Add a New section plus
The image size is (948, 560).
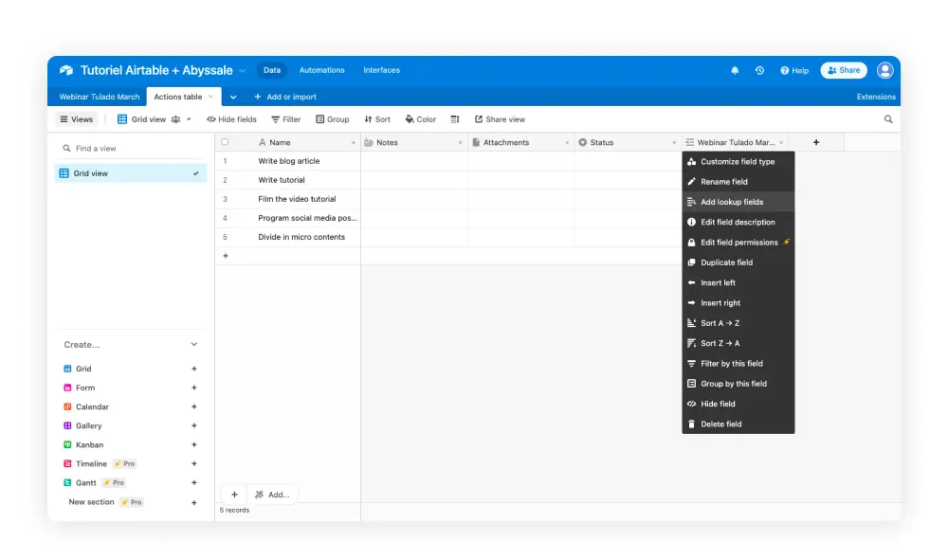click(194, 502)
